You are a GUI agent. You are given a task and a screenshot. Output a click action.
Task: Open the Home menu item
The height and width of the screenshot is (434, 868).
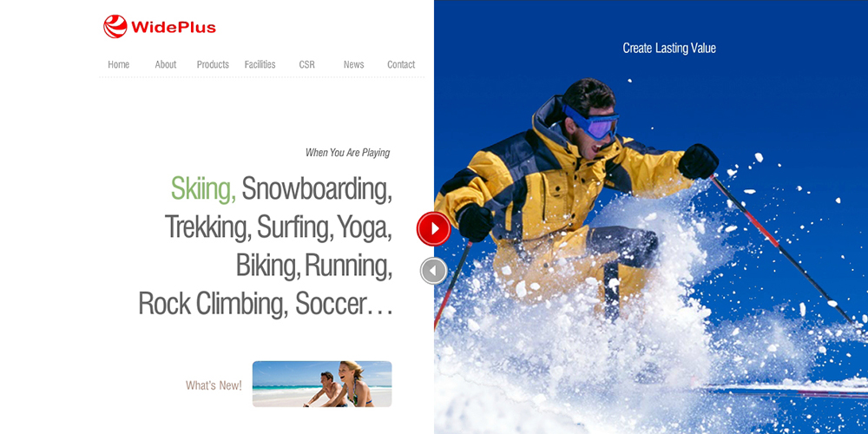pos(118,64)
